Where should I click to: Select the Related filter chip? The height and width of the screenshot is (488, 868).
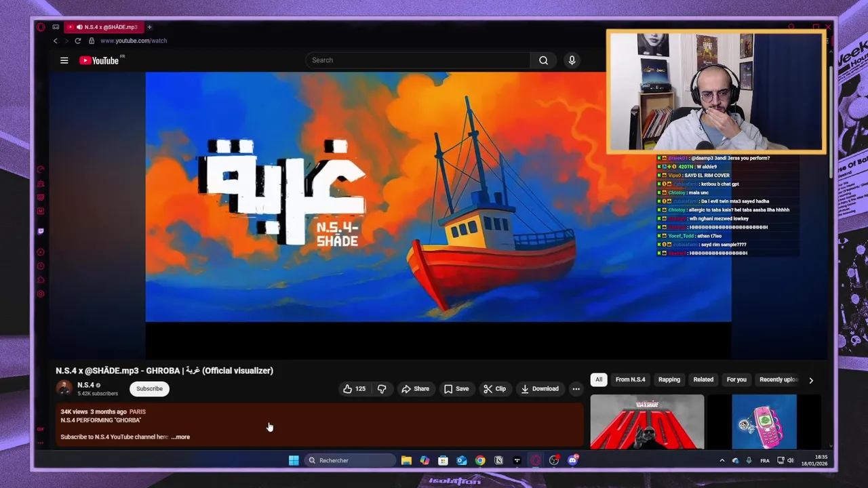pos(703,380)
